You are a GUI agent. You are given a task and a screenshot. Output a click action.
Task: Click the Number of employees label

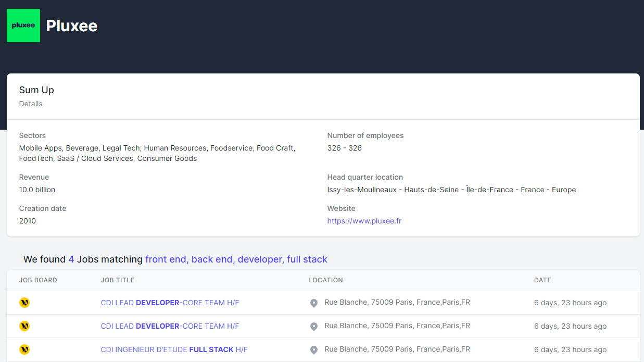(x=365, y=135)
